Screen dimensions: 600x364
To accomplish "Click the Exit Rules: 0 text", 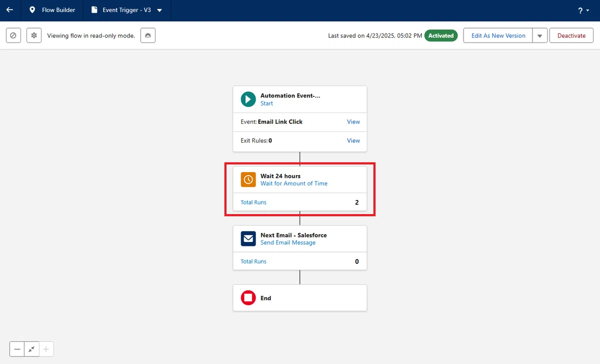I will coord(256,140).
